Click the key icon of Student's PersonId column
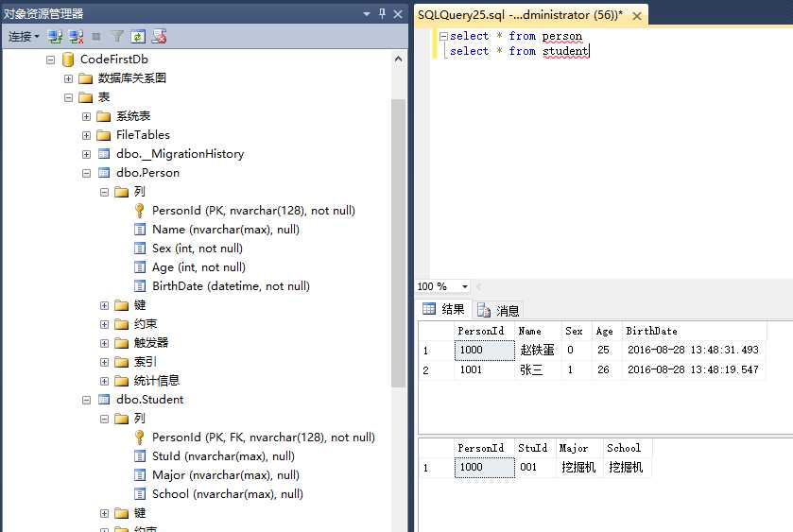 (140, 438)
